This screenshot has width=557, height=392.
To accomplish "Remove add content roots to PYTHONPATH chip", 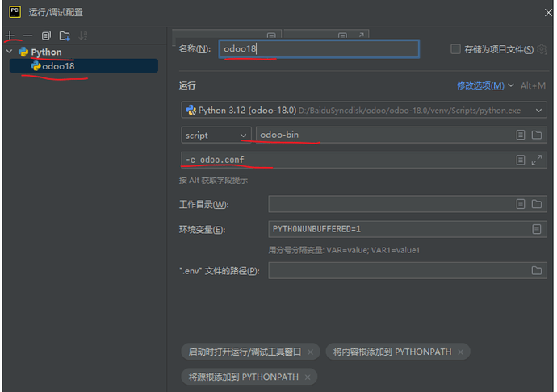I will click(461, 352).
